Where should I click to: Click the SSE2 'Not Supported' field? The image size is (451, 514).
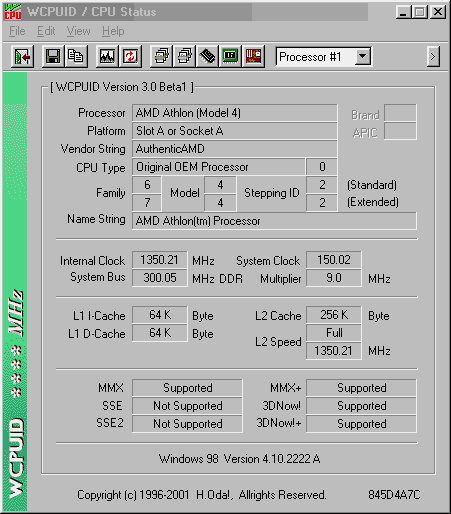tap(187, 424)
